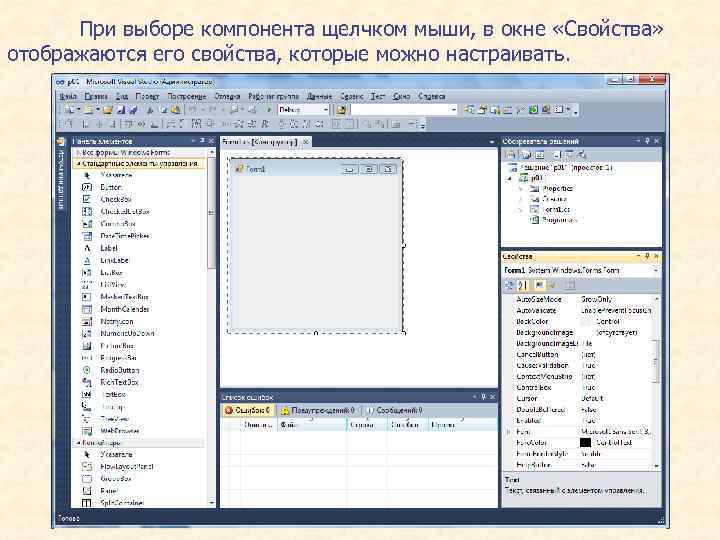The width and height of the screenshot is (720, 540).
Task: Select NotifyIcon in the toolbox
Action: click(117, 321)
